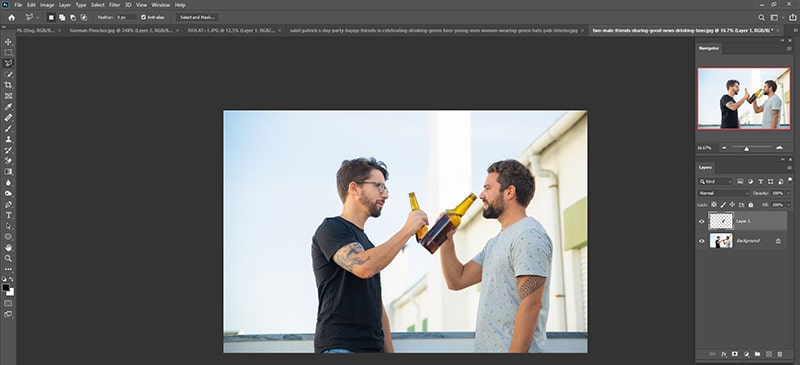Swap foreground and background colors
This screenshot has width=800, height=365.
click(12, 279)
